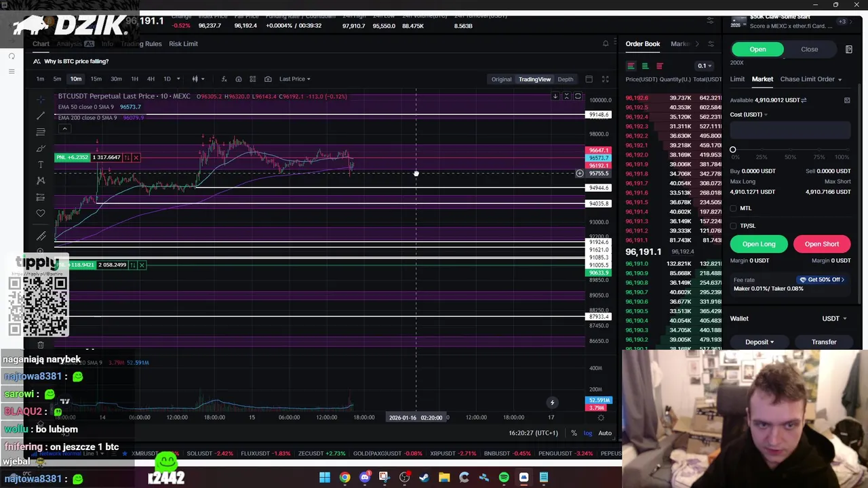Open the Cost (USDT) unit dropdown
Image resolution: width=868 pixels, height=488 pixels.
(x=749, y=115)
